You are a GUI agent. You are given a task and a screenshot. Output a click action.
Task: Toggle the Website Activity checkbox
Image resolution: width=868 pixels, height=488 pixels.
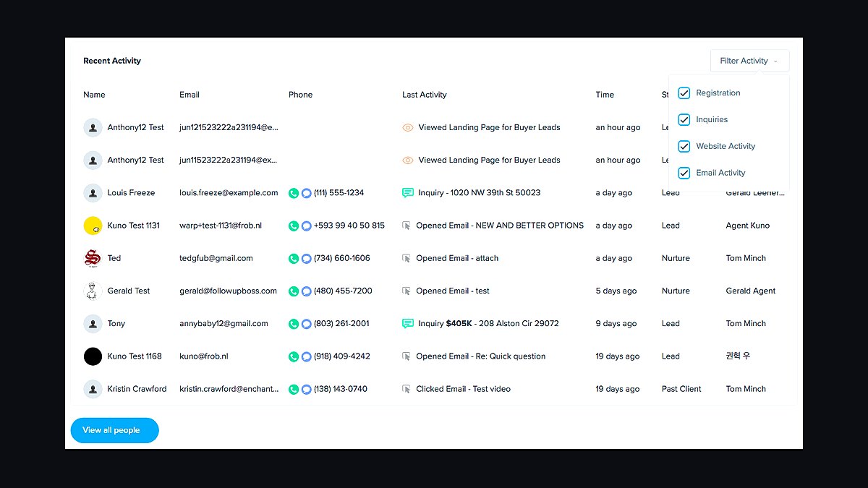click(x=684, y=147)
